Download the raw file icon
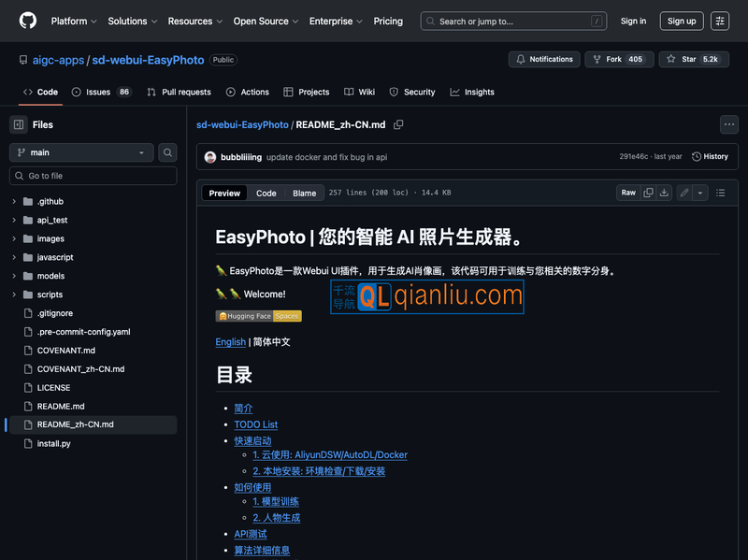 [x=664, y=193]
